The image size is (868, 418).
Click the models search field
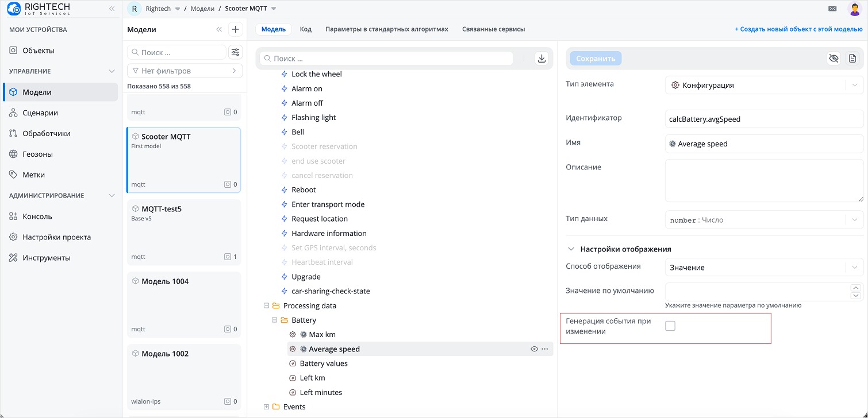(x=176, y=52)
